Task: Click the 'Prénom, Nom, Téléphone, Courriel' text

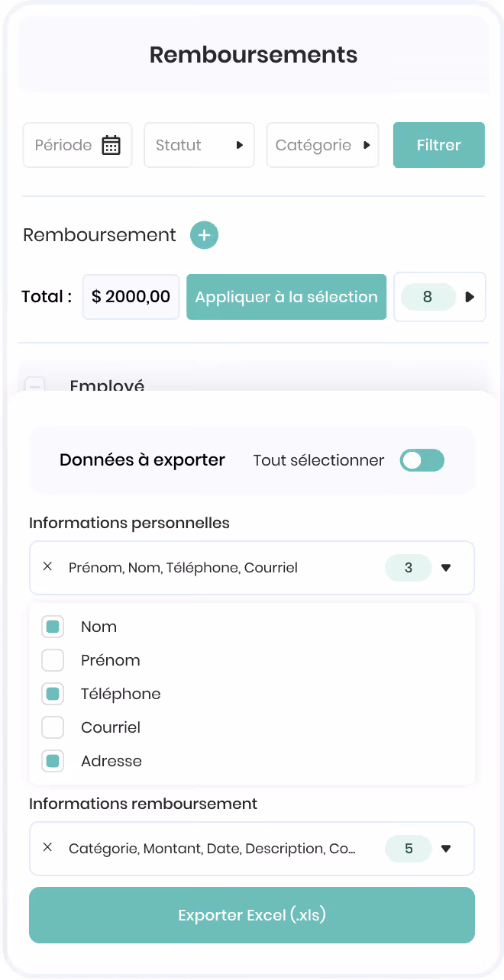Action: (x=183, y=568)
